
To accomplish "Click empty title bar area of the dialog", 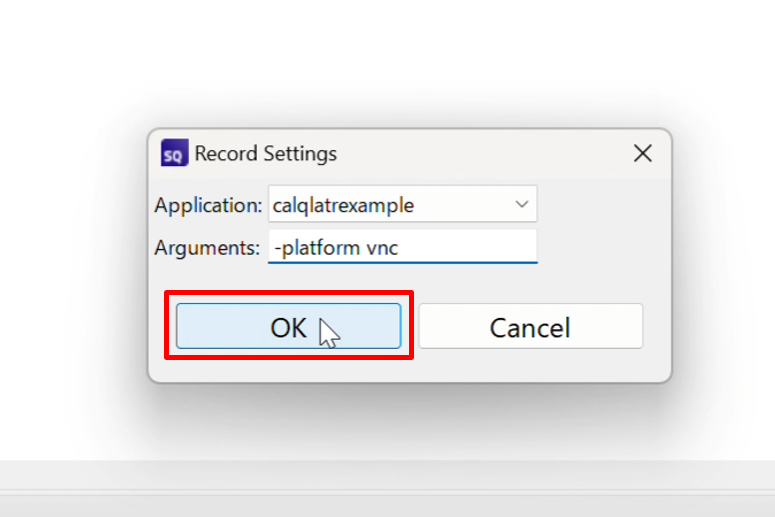I will 480,153.
